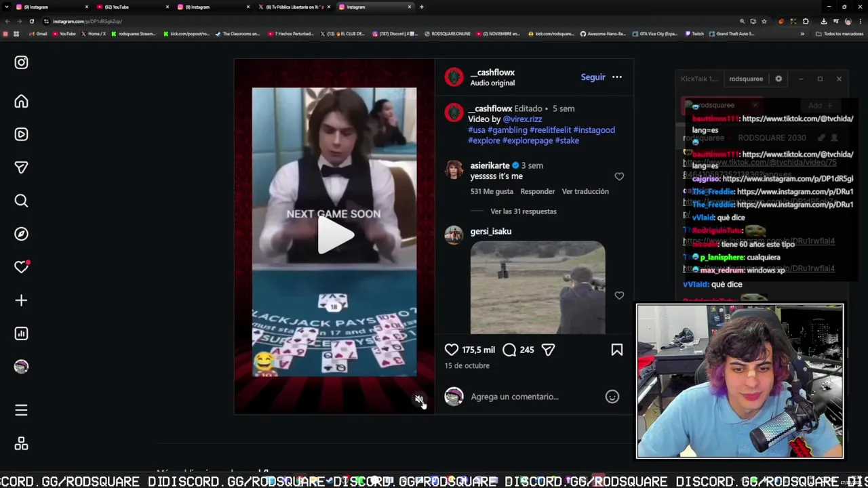Expand Ver las 31 respuestas
868x488 pixels.
coord(524,211)
